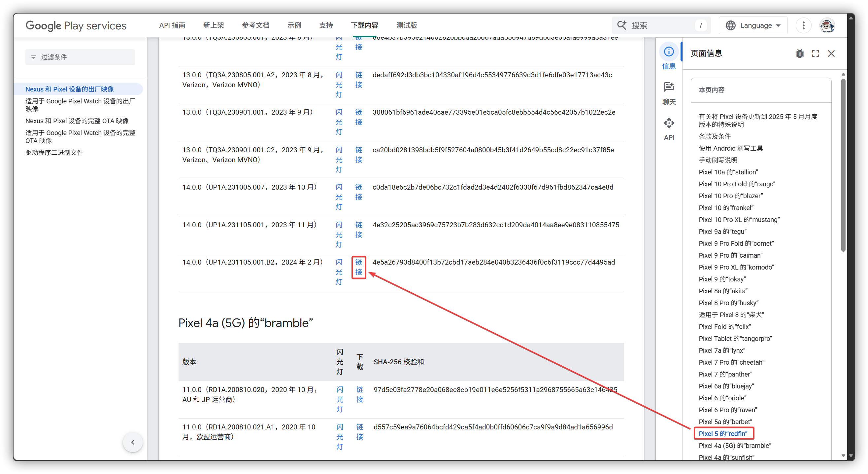This screenshot has height=474, width=868.
Task: Expand page info panel to fullscreen
Action: coord(815,53)
